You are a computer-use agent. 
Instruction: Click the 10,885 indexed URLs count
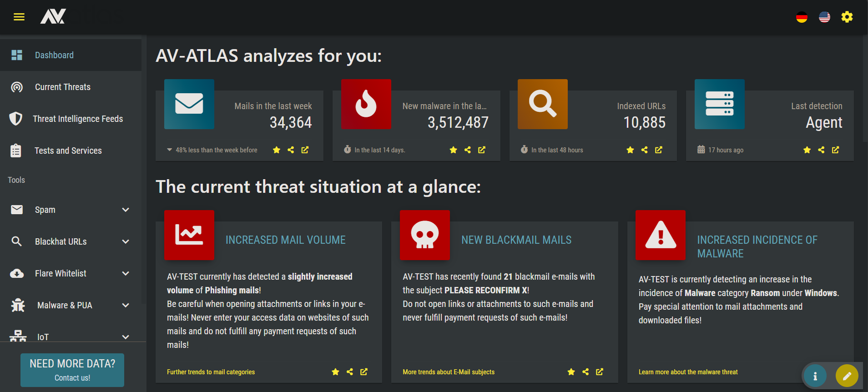point(644,122)
